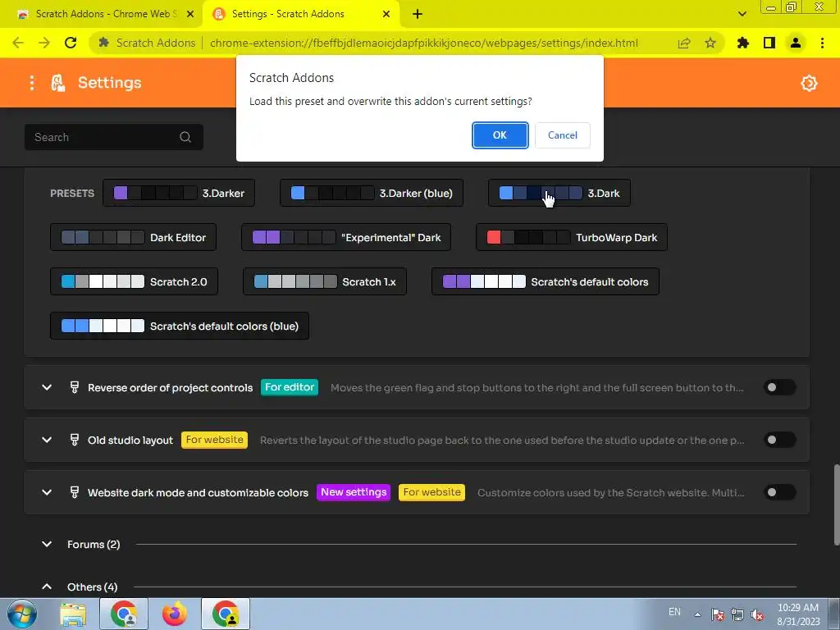Confirm the dialog with OK
840x630 pixels.
tap(500, 135)
